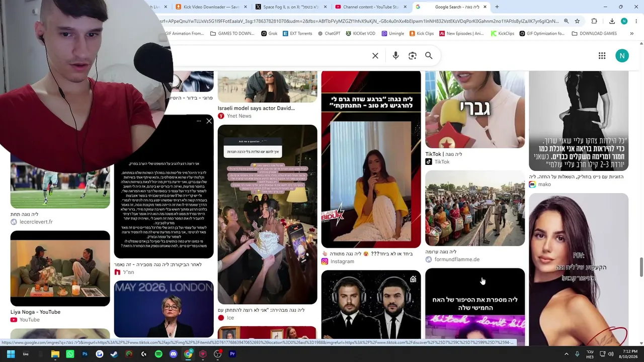
Task: Open the Grok bookmark
Action: coord(269,34)
